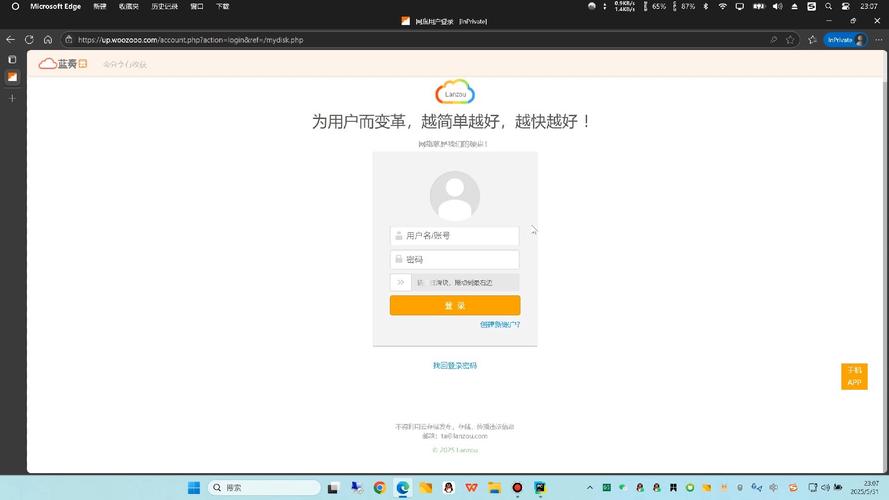Go back with the browser back arrow
Viewport: 889px width, 500px height.
coord(10,40)
